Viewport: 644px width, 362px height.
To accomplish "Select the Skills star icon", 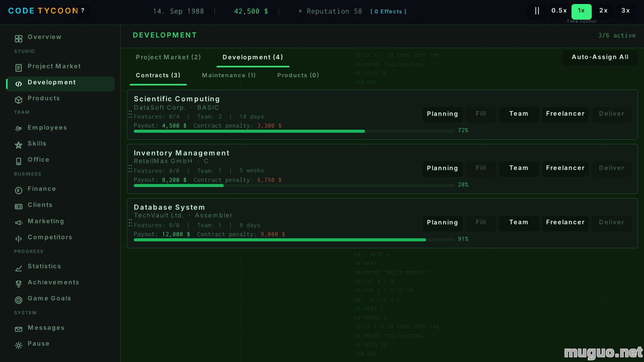I will point(18,145).
